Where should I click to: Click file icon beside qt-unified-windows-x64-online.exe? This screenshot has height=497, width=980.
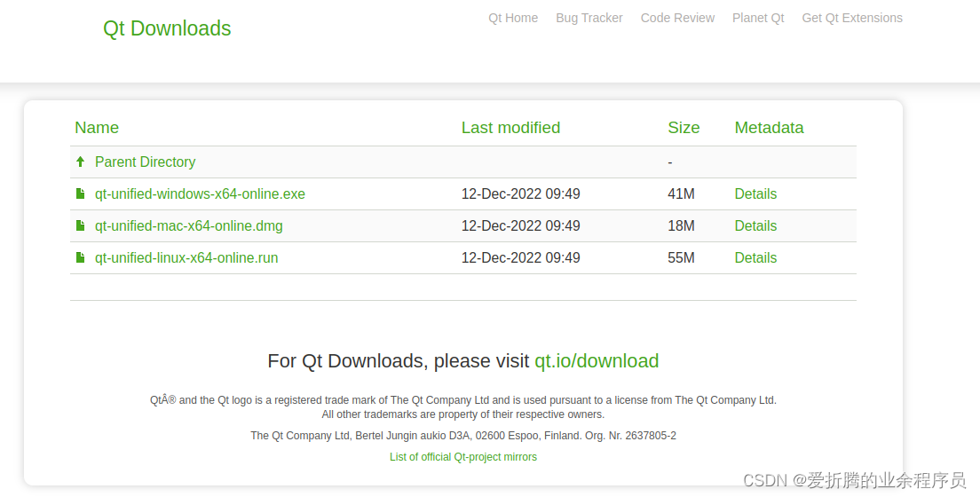[80, 193]
